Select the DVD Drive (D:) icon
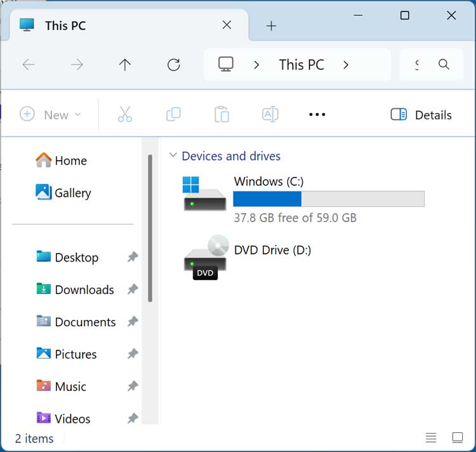 pos(206,257)
